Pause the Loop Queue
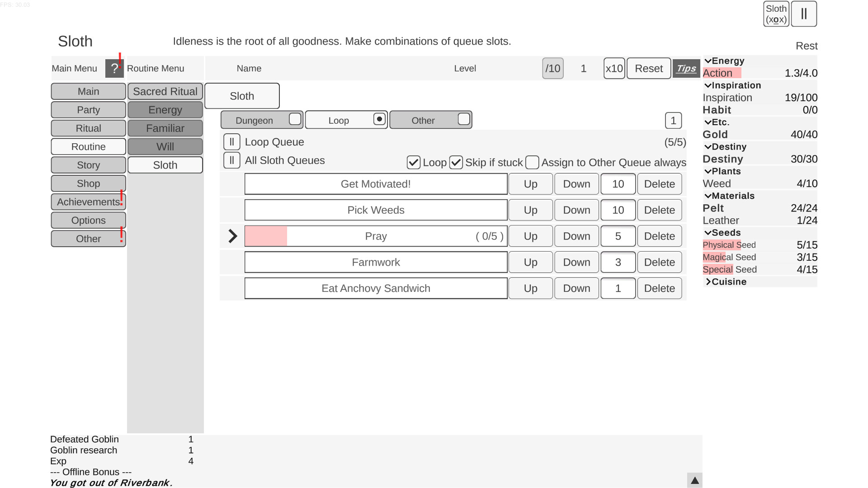The image size is (868, 488). click(231, 141)
